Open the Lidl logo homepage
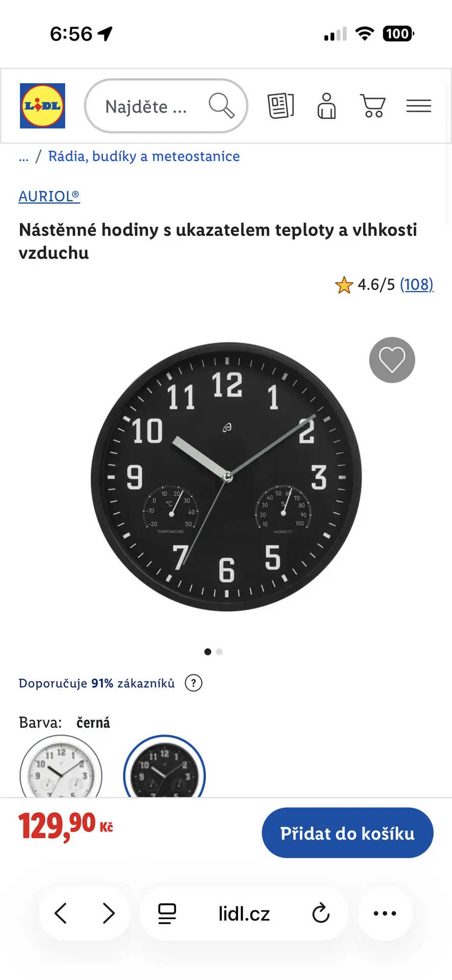The height and width of the screenshot is (980, 452). 42,106
